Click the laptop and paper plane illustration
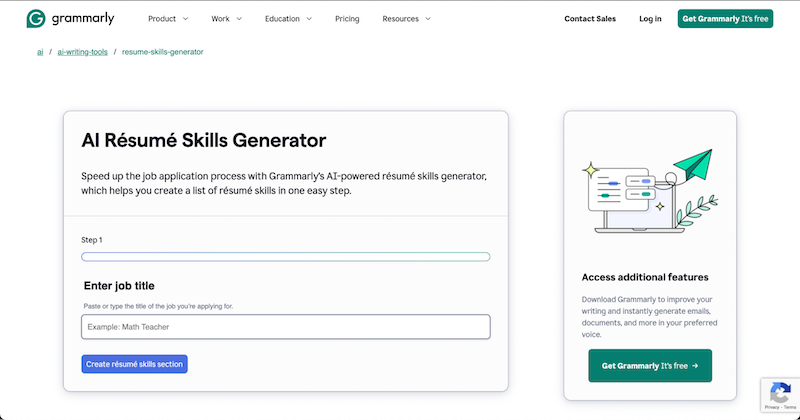 point(650,191)
